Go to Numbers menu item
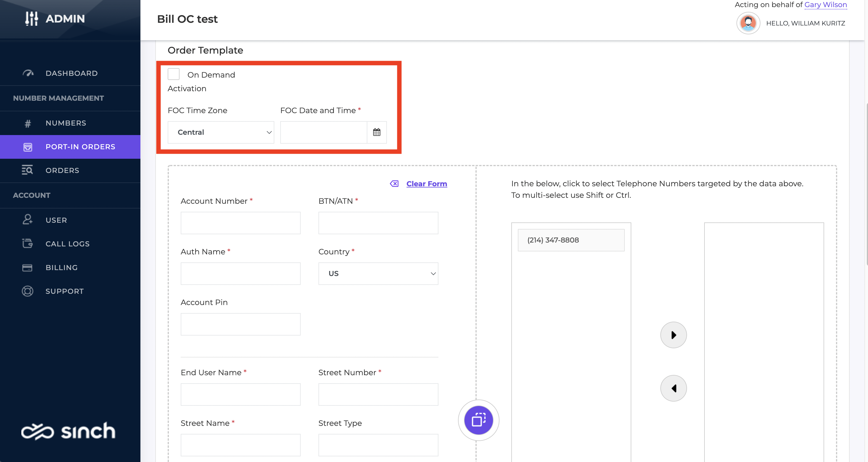This screenshot has width=868, height=462. click(66, 123)
